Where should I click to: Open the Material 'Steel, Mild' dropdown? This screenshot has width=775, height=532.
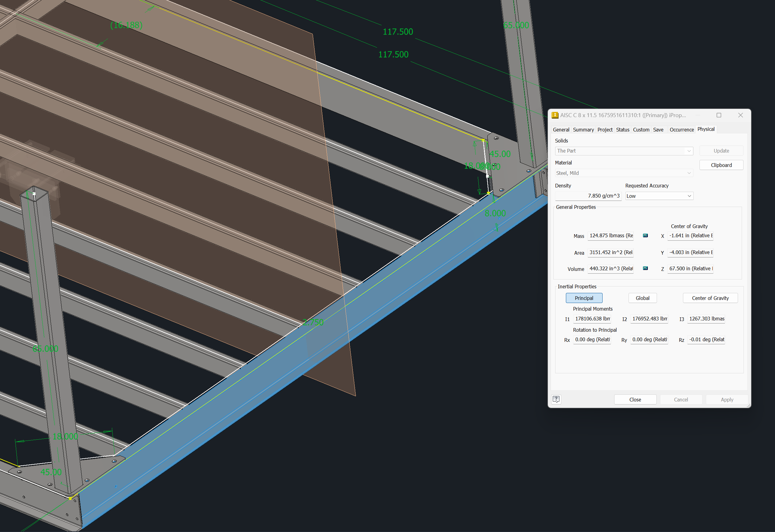click(x=624, y=173)
